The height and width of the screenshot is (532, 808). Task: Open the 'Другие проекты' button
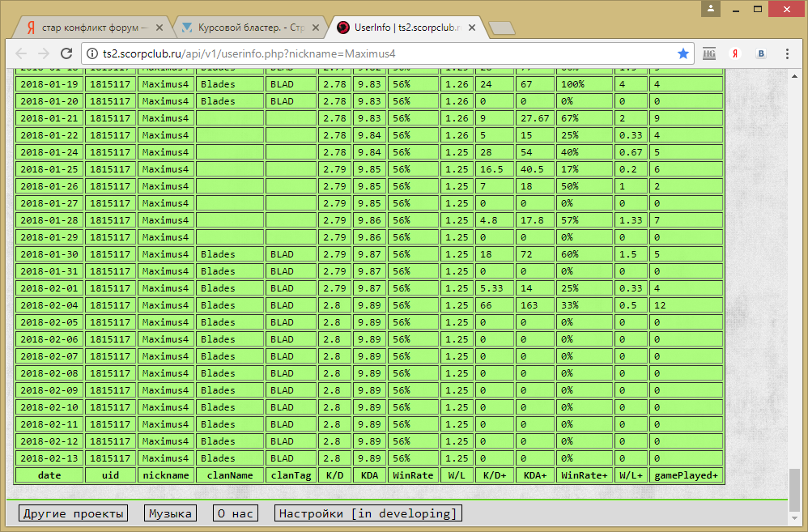73,513
